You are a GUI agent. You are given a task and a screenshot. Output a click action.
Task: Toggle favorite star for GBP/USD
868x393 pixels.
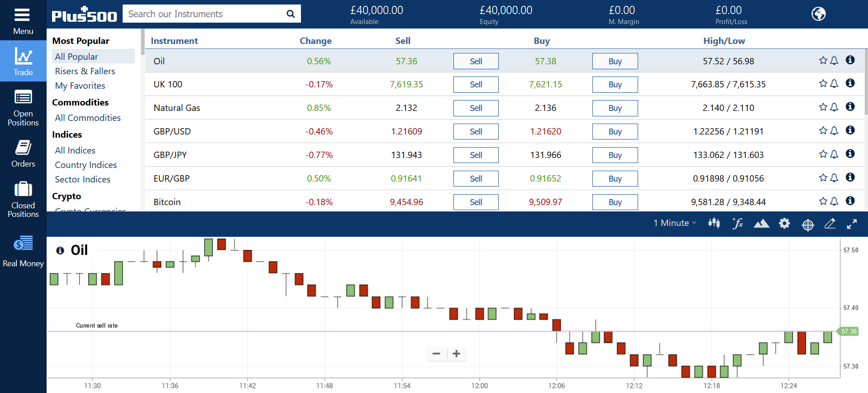click(x=823, y=130)
